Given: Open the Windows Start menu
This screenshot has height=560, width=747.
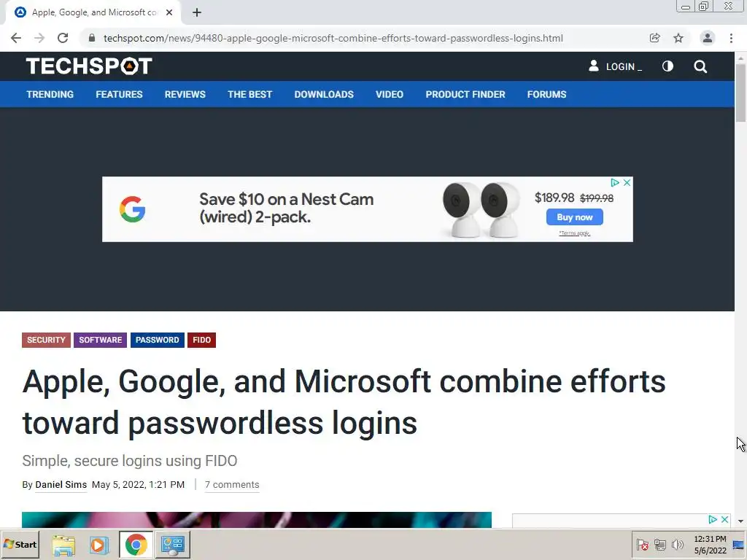Looking at the screenshot, I should click(20, 544).
